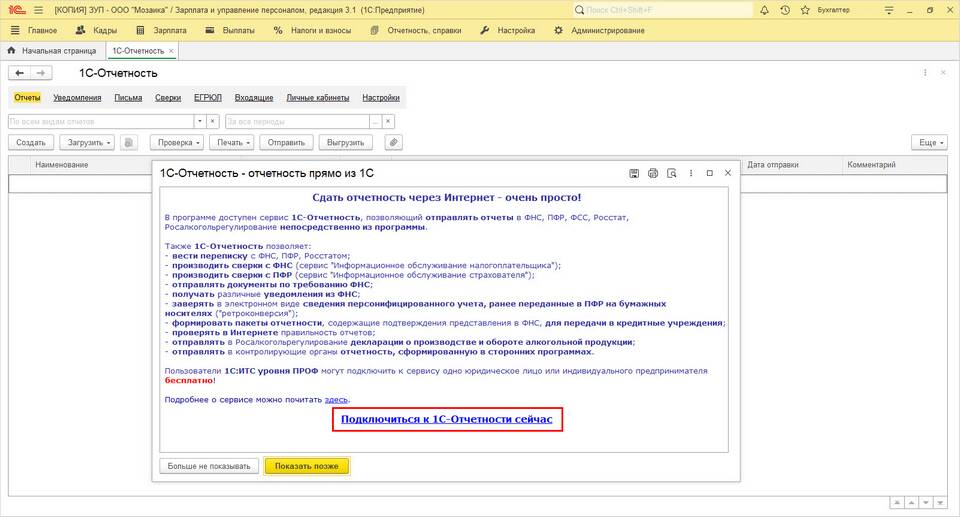This screenshot has width=960, height=517.
Task: Open the Письма section link
Action: click(128, 97)
